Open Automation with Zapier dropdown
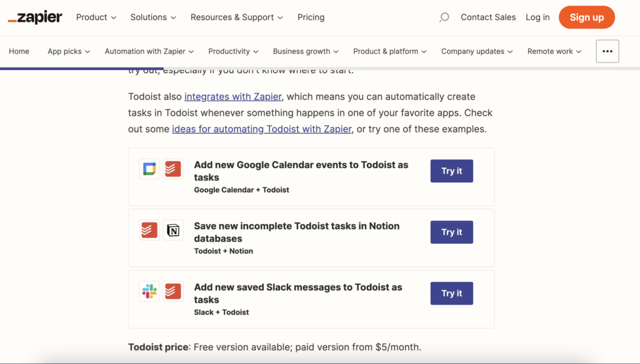Screen dimensions: 640x364 pos(149,51)
